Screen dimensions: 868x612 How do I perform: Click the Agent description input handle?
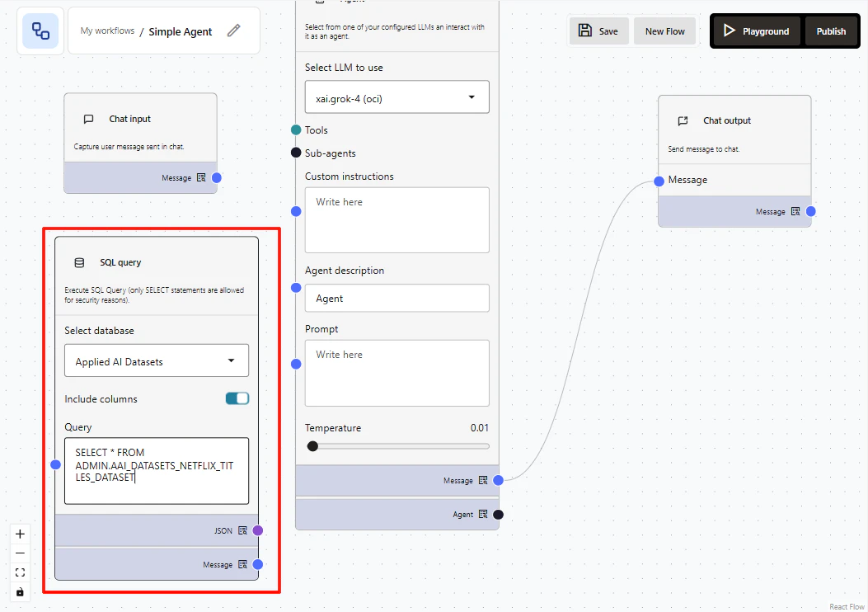[296, 288]
